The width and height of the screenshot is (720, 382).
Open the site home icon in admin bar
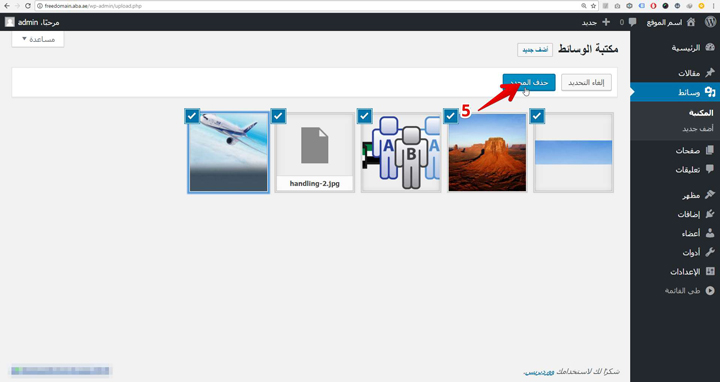(691, 22)
